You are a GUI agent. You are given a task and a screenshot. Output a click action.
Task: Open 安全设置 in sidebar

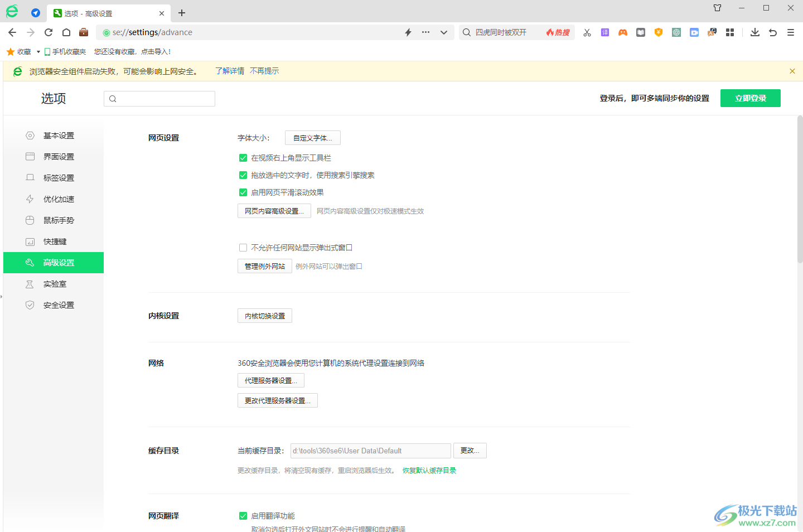click(x=54, y=305)
